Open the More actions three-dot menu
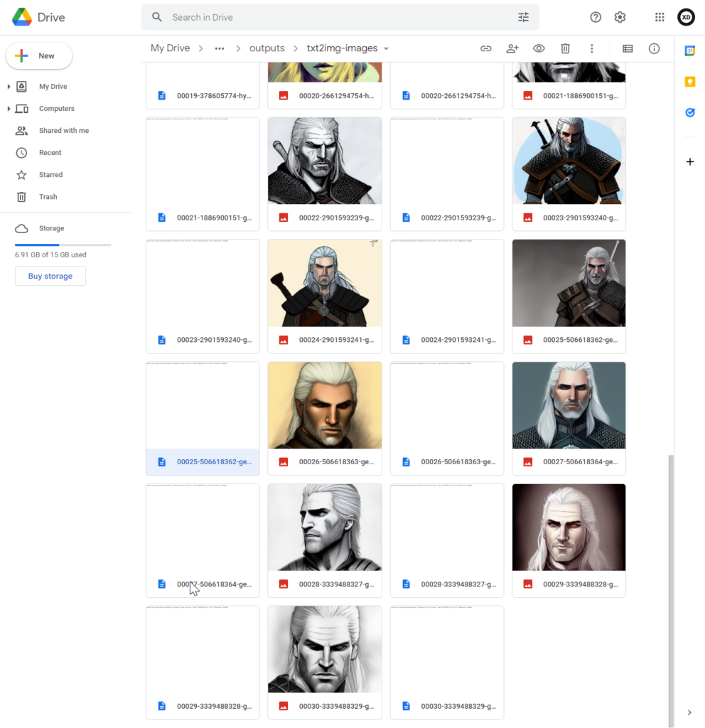 [x=591, y=48]
